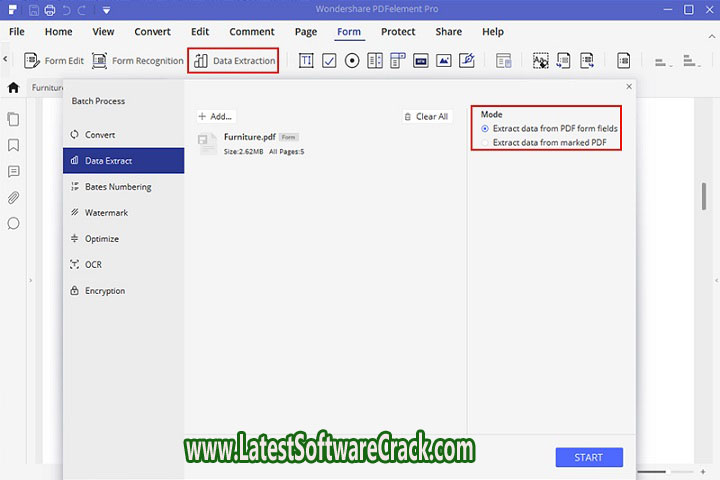Viewport: 720px width, 480px height.
Task: Open the distribute alignment dropdown icon
Action: pos(692,61)
